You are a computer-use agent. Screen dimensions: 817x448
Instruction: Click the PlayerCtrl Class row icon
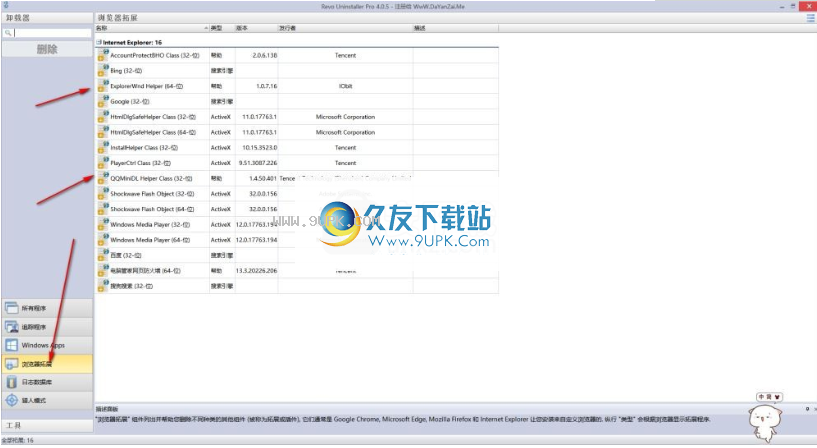click(x=103, y=163)
